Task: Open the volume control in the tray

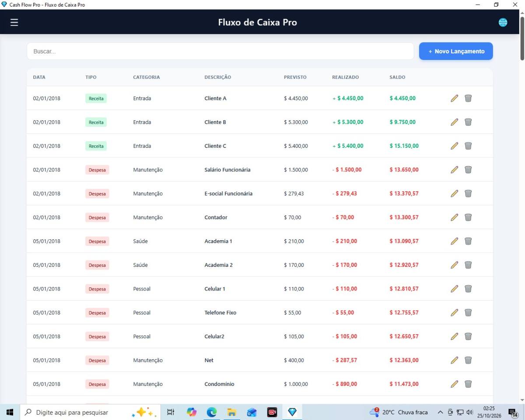Action: pyautogui.click(x=470, y=412)
